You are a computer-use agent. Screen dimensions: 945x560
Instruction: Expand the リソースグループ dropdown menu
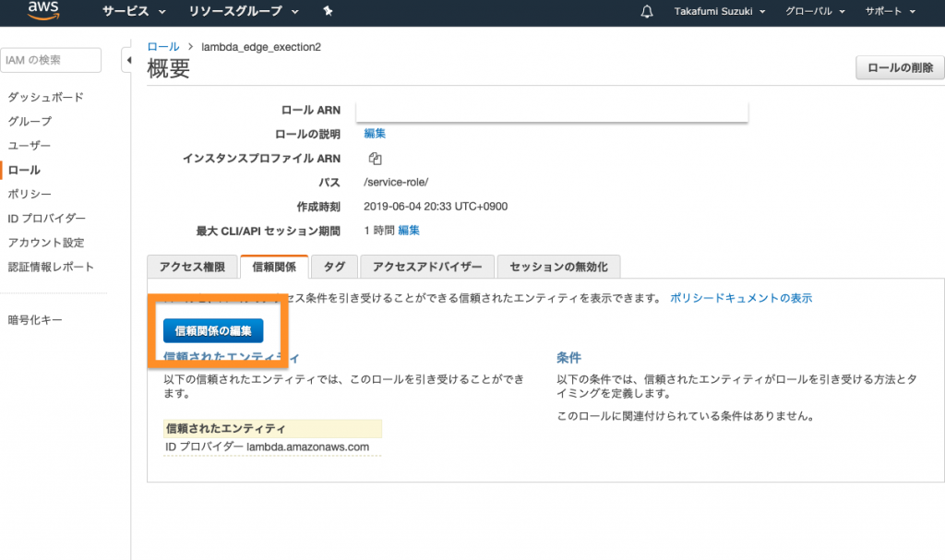click(x=244, y=11)
